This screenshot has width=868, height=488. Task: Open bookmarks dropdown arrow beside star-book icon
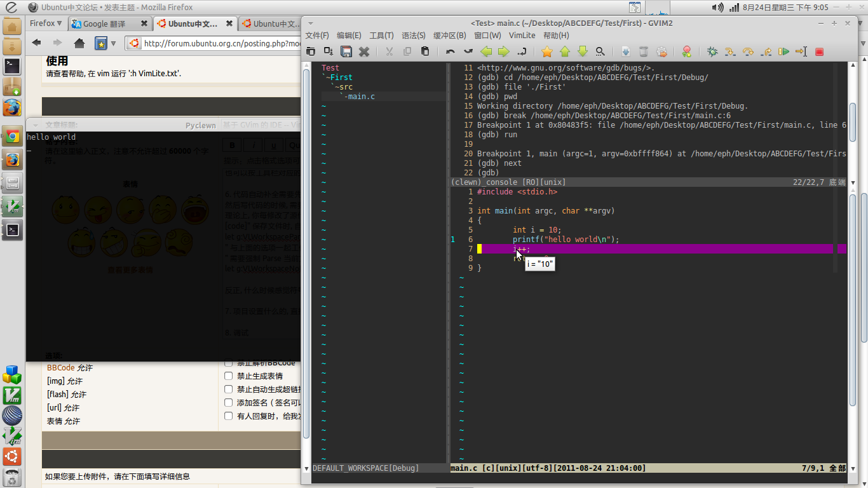(114, 43)
